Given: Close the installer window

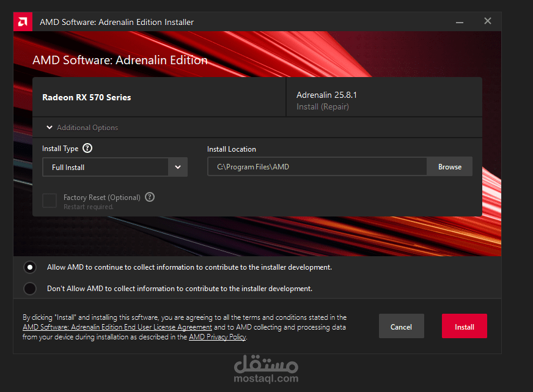Looking at the screenshot, I should (487, 21).
